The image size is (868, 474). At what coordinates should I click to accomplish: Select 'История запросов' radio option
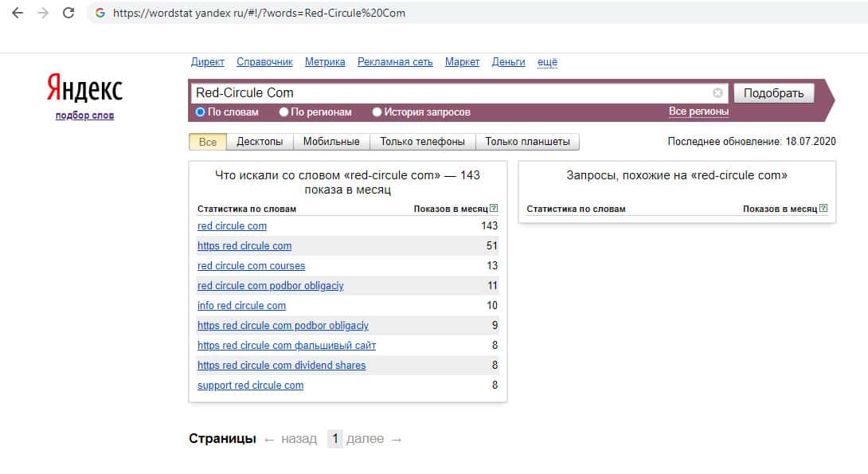tap(377, 112)
